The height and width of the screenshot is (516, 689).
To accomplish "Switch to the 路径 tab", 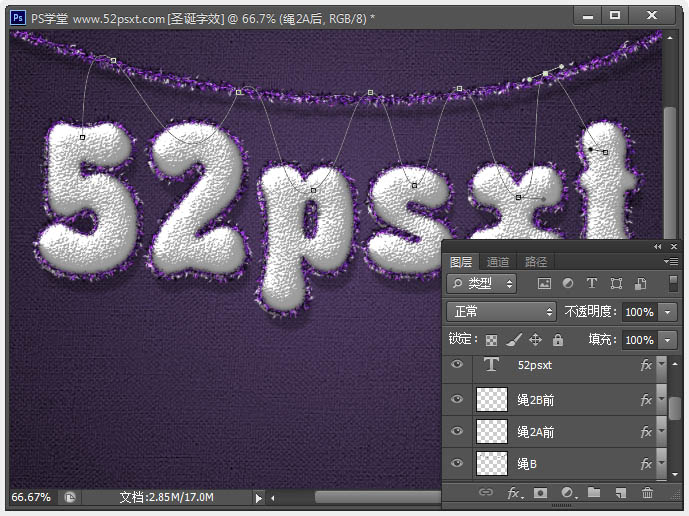I will point(536,262).
